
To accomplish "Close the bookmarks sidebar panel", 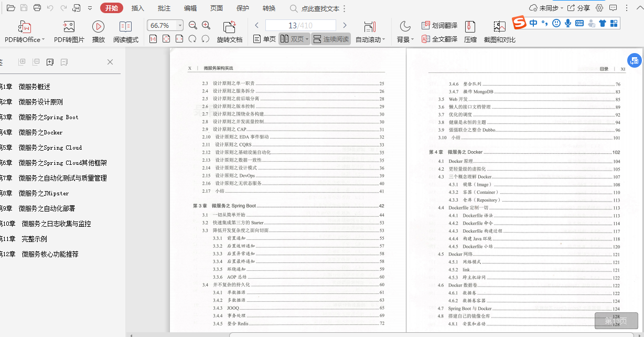I will click(110, 62).
